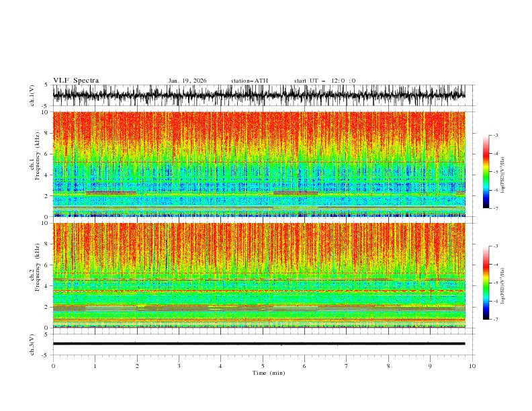Click the ch.1 PSD color bar
Image resolution: width=532 pixels, height=411 pixels.
click(x=486, y=171)
